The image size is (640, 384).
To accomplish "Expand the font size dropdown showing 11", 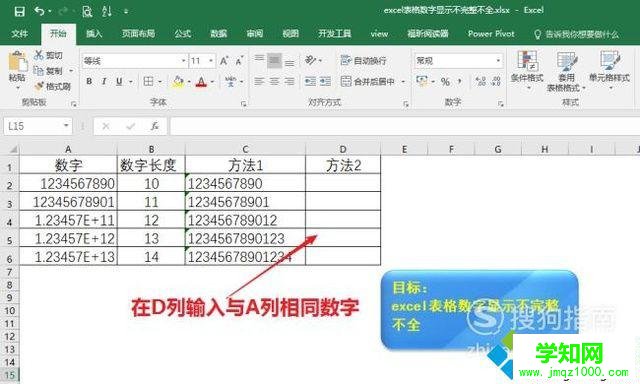I will pyautogui.click(x=211, y=61).
